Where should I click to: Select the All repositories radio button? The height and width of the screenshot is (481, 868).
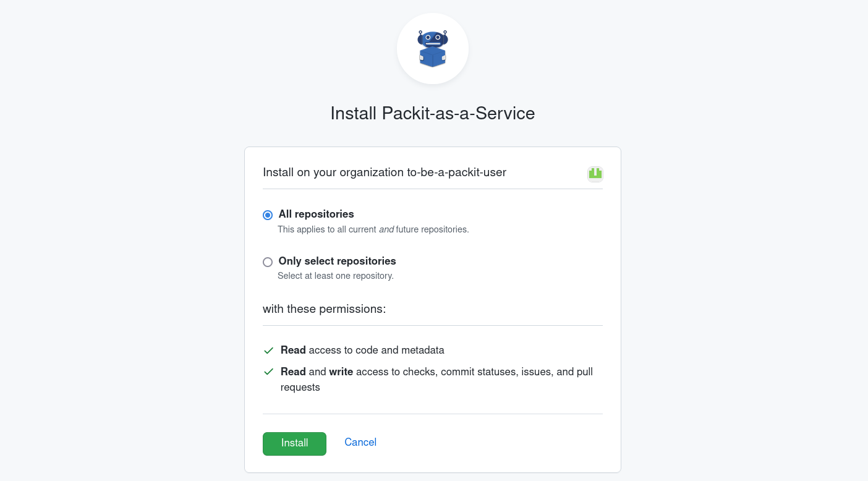(x=268, y=215)
